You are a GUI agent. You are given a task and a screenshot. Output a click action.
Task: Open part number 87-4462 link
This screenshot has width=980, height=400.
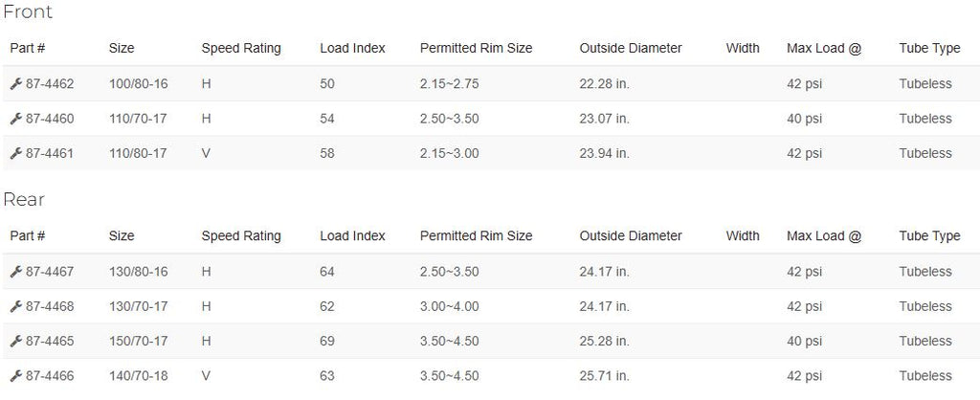point(50,84)
